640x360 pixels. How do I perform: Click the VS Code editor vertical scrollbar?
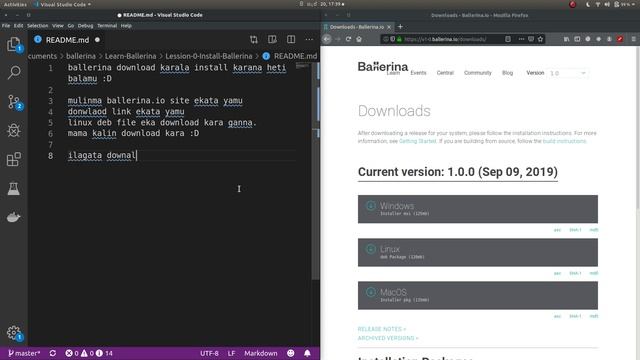[x=316, y=171]
